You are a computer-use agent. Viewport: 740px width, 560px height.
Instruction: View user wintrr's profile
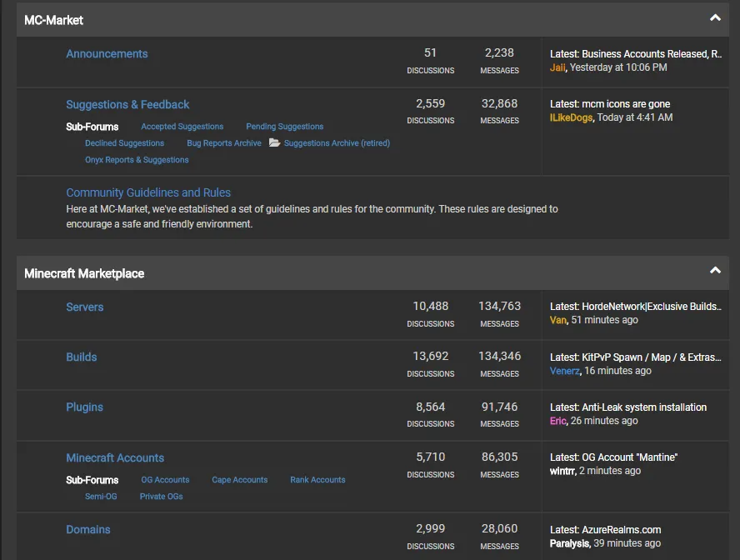(562, 471)
